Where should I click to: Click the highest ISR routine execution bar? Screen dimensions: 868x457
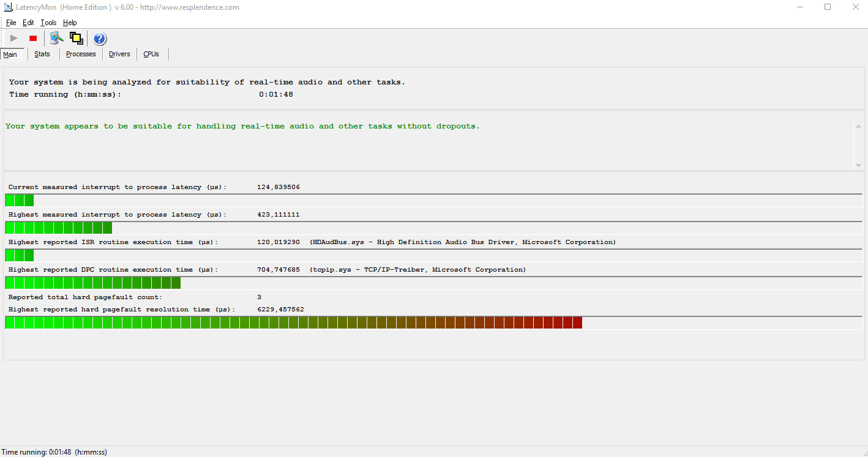(x=433, y=255)
